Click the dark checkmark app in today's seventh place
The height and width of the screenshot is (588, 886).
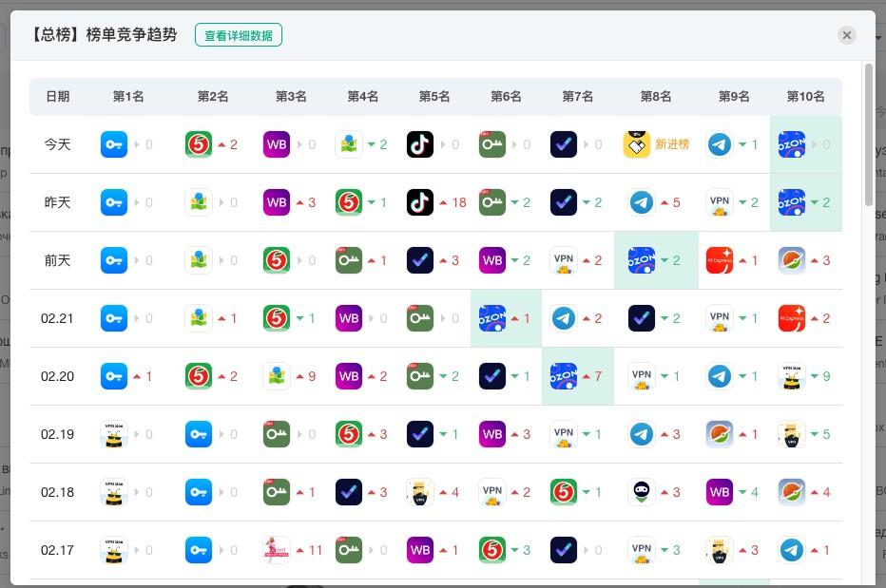[564, 144]
